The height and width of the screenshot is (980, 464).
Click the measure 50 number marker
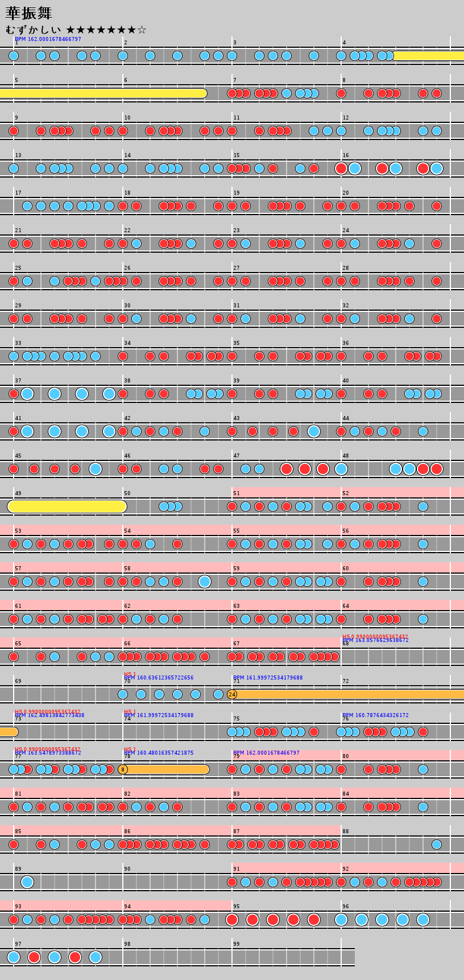pos(127,493)
